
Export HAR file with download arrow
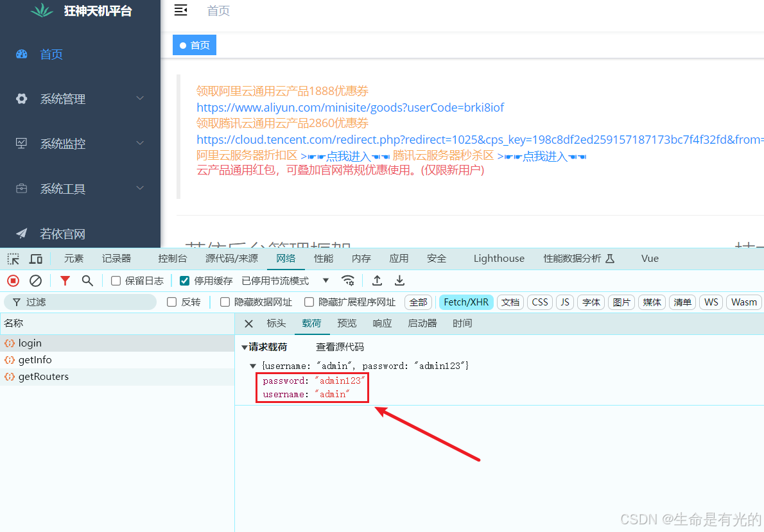[x=399, y=280]
